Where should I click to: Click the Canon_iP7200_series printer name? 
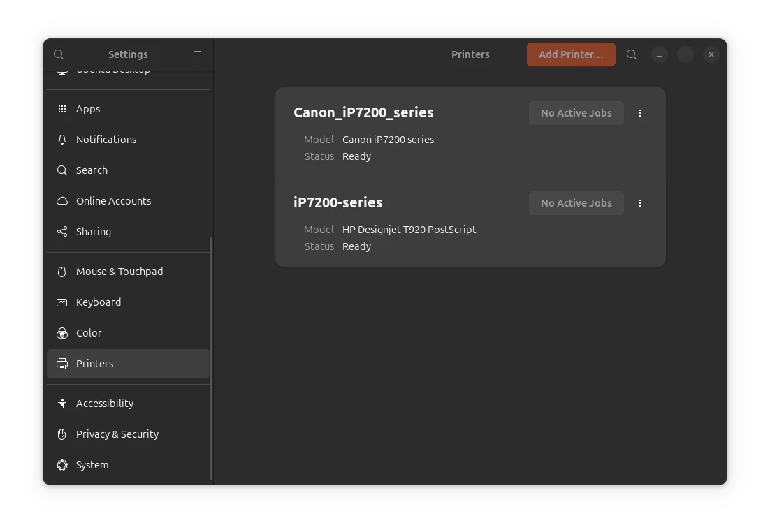(363, 112)
